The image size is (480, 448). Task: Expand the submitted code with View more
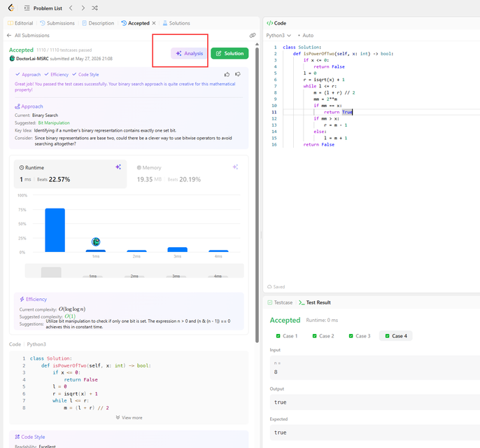129,418
